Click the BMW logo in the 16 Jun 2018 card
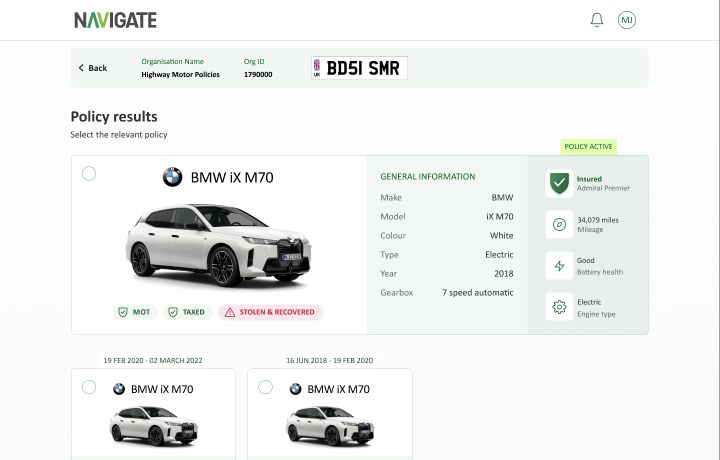720x460 pixels. tap(295, 389)
